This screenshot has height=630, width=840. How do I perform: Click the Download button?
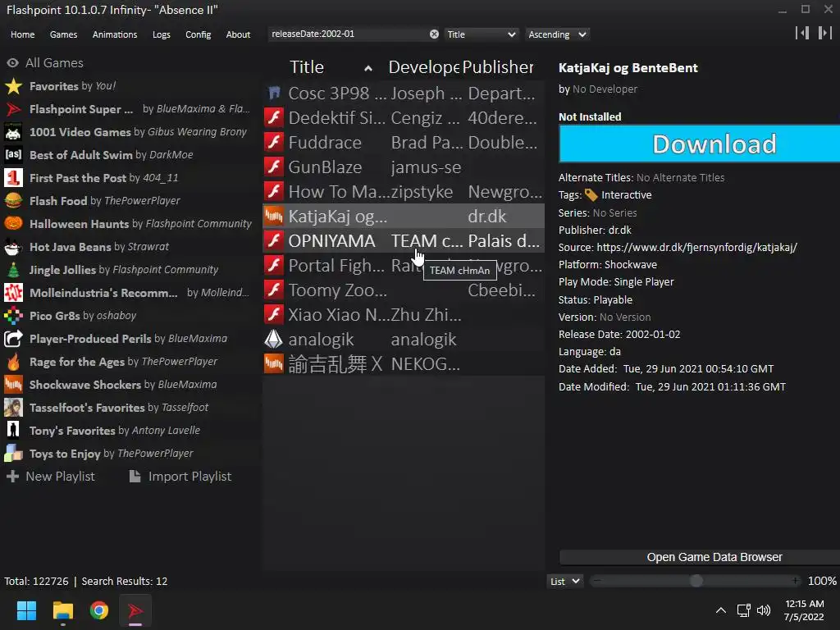(x=699, y=144)
